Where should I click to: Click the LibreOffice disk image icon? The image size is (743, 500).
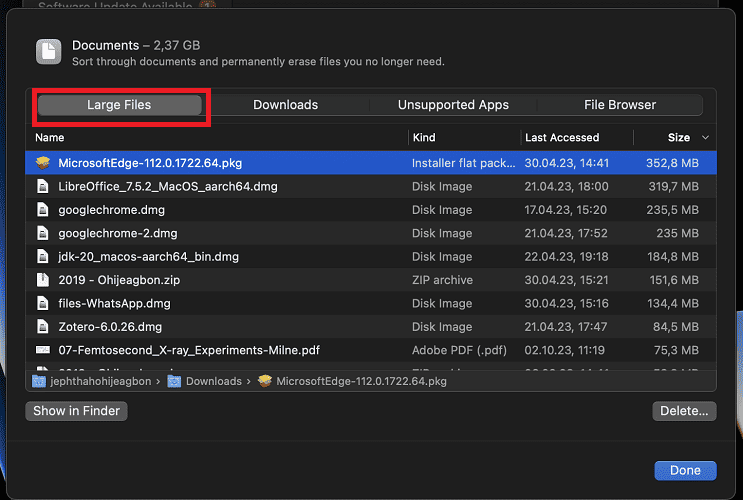pyautogui.click(x=43, y=186)
